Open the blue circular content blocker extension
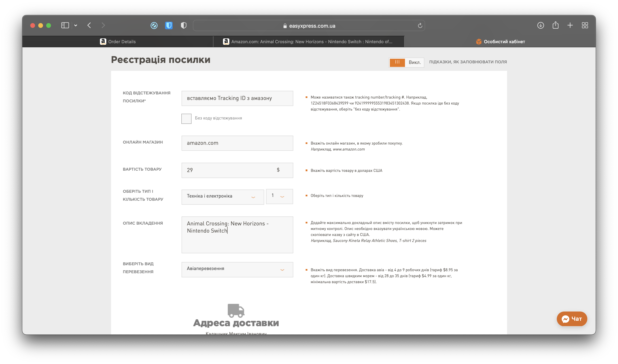This screenshot has height=364, width=618. [x=154, y=25]
